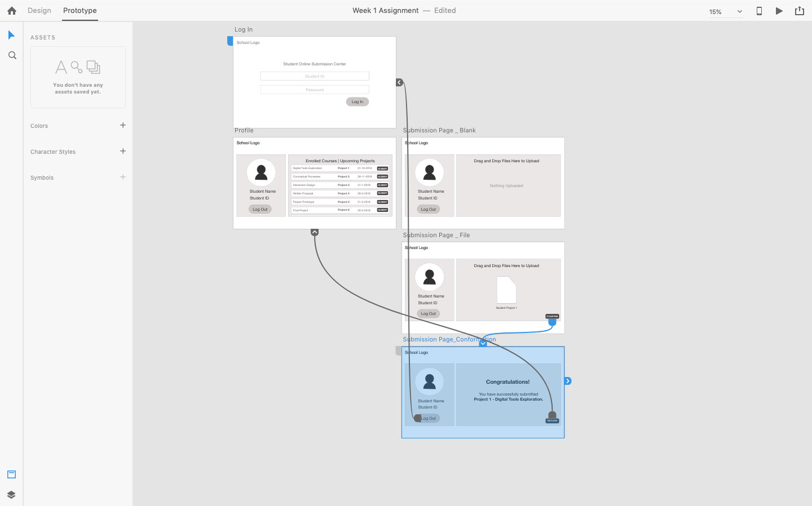The image size is (812, 506).
Task: Select the Prototype tab
Action: coord(80,11)
